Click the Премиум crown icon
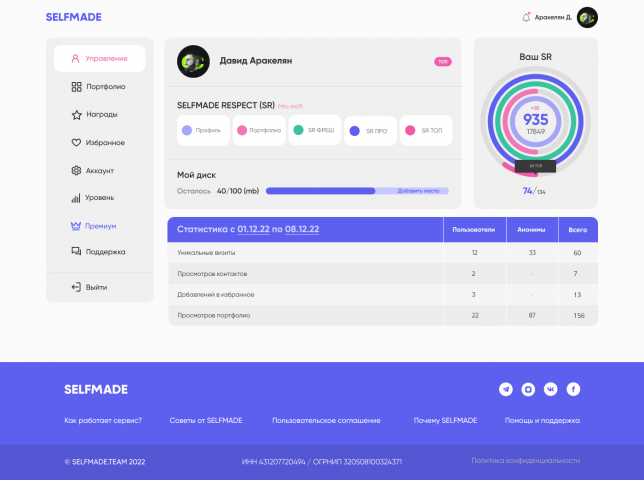The image size is (644, 480). 76,226
